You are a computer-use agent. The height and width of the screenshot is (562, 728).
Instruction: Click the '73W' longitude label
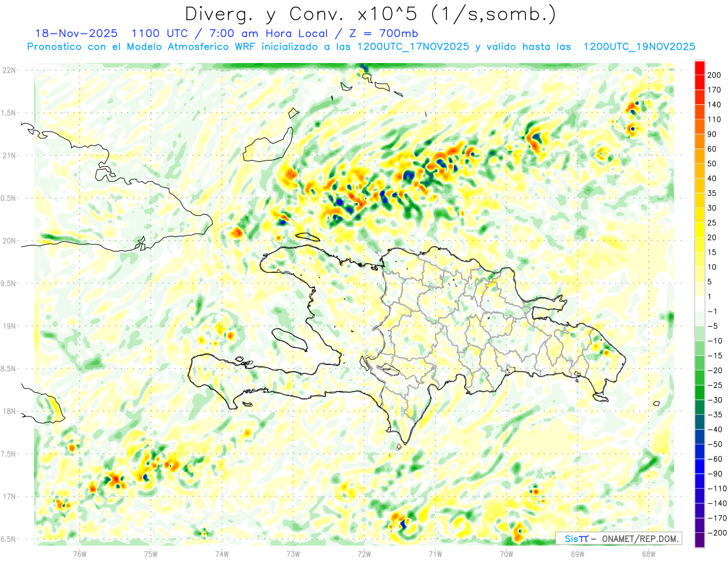tap(293, 554)
